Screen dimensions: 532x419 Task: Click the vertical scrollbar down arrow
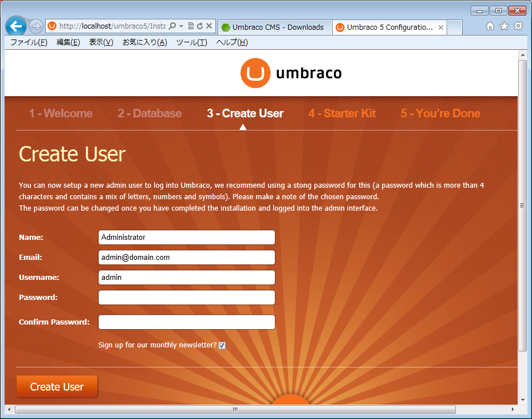coord(522,400)
